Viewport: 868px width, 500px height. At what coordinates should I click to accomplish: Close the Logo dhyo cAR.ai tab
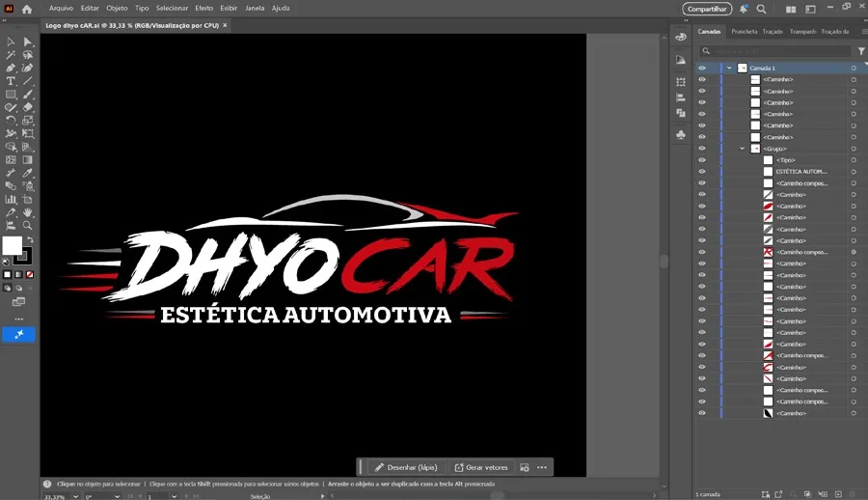click(x=225, y=25)
